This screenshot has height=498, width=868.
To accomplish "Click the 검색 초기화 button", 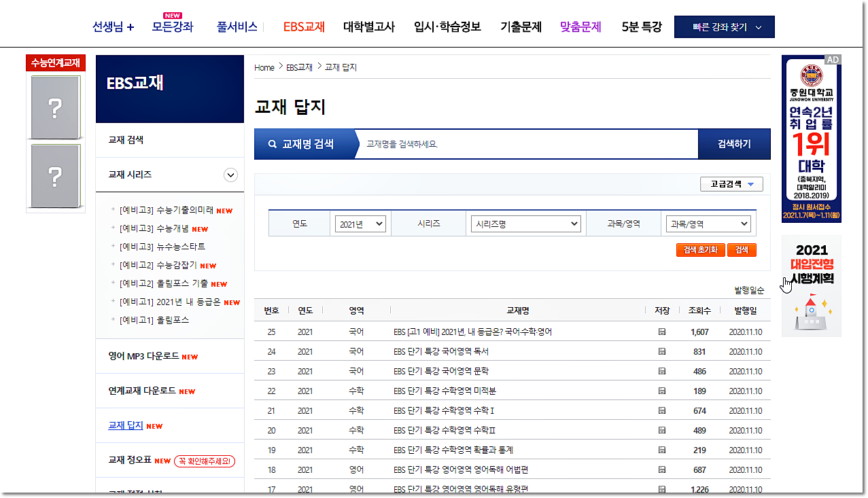I will click(701, 249).
